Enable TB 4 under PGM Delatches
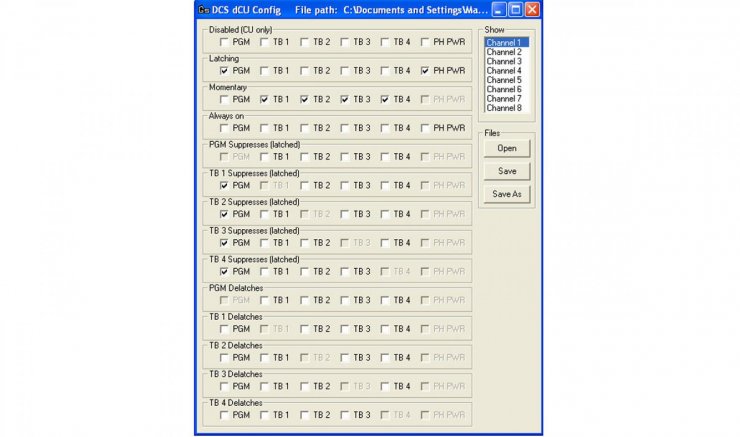 (x=385, y=300)
